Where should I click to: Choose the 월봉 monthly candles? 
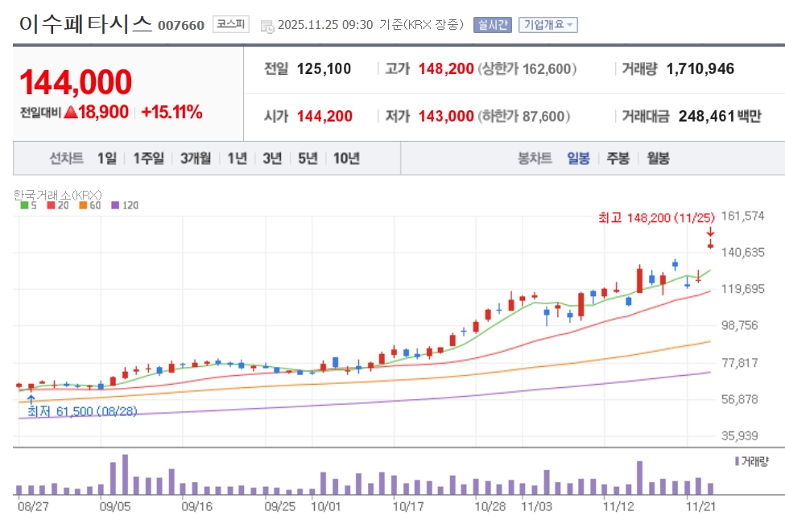[658, 158]
